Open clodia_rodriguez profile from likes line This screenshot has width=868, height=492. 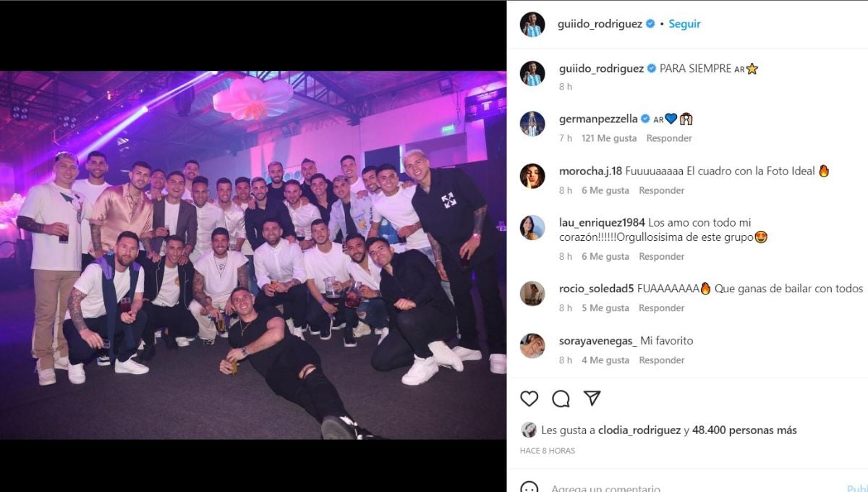[x=639, y=430]
